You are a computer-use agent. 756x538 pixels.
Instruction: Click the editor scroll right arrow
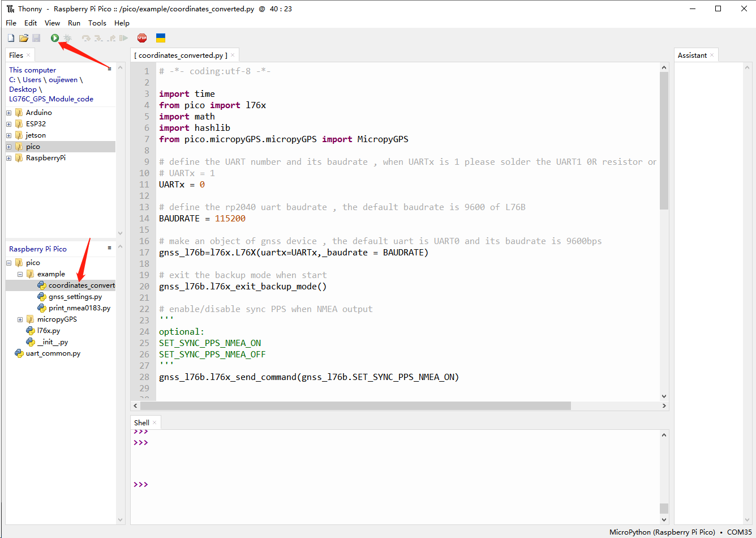pyautogui.click(x=664, y=406)
